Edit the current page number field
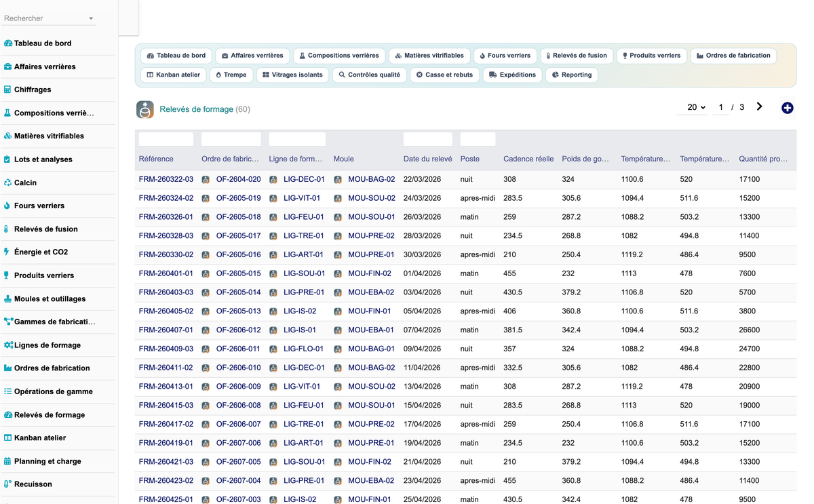The image size is (814, 504). 720,107
